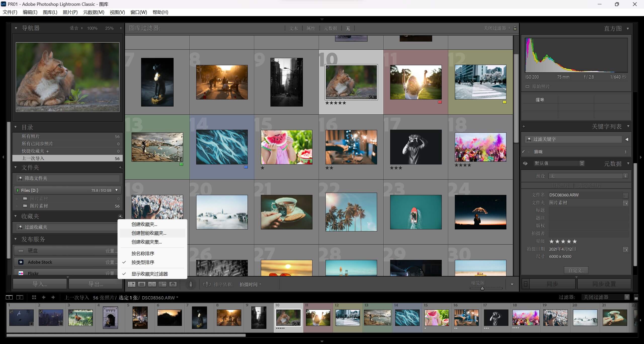Reverse sort direction A-Z icon
The height and width of the screenshot is (344, 644).
point(207,284)
